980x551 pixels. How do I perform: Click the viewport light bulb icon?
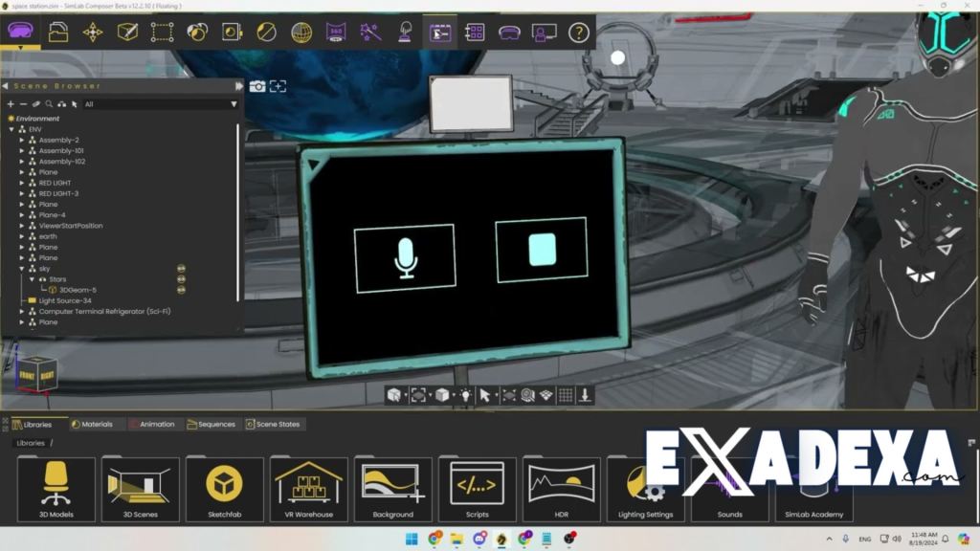click(465, 395)
